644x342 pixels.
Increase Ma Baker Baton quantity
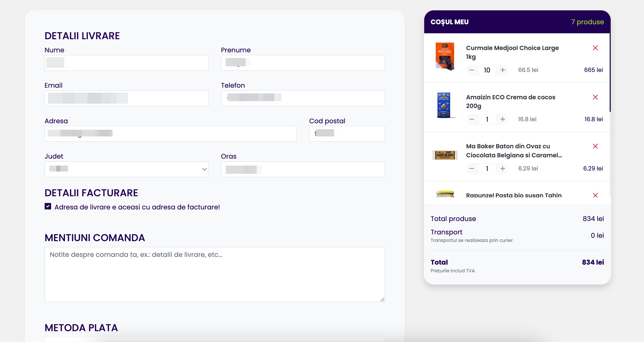(503, 169)
